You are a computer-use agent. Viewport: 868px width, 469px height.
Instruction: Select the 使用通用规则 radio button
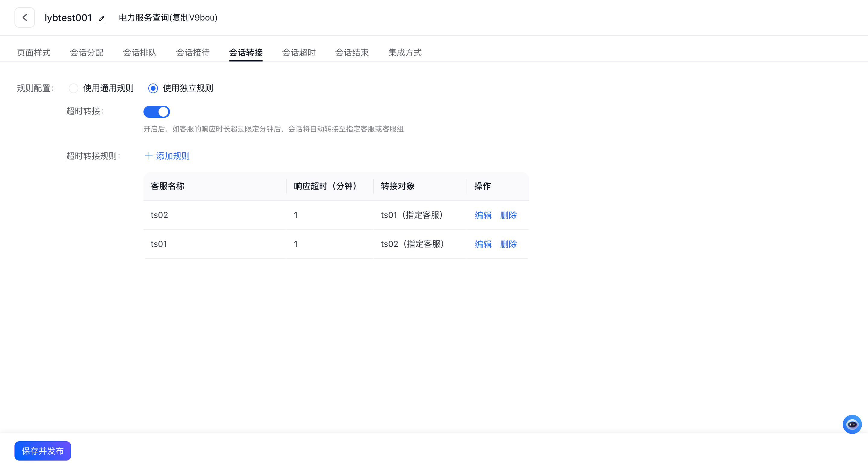point(74,88)
